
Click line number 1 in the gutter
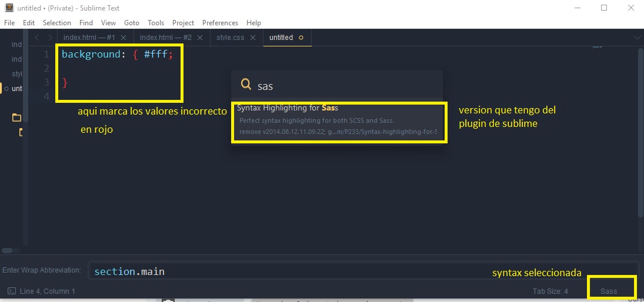tap(46, 54)
